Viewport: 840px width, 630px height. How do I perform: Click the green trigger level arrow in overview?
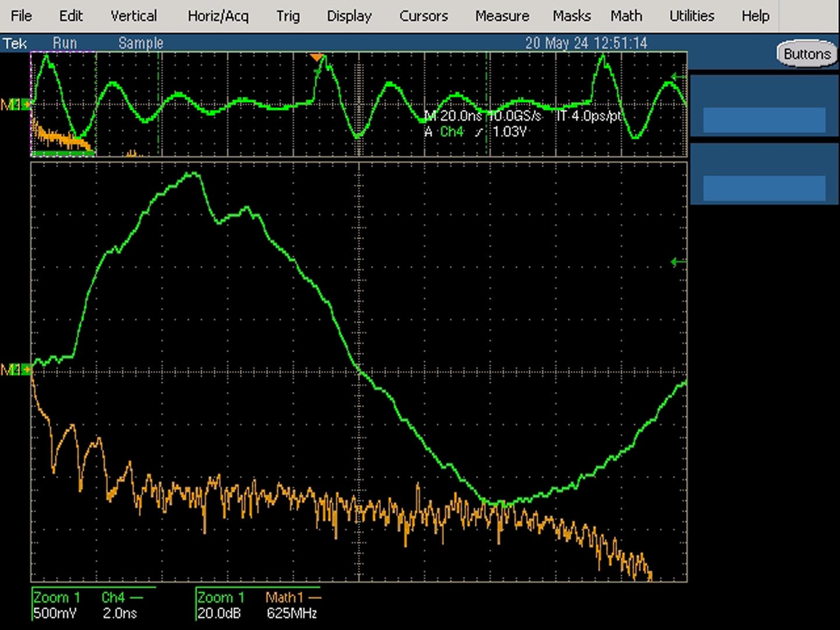[x=678, y=76]
